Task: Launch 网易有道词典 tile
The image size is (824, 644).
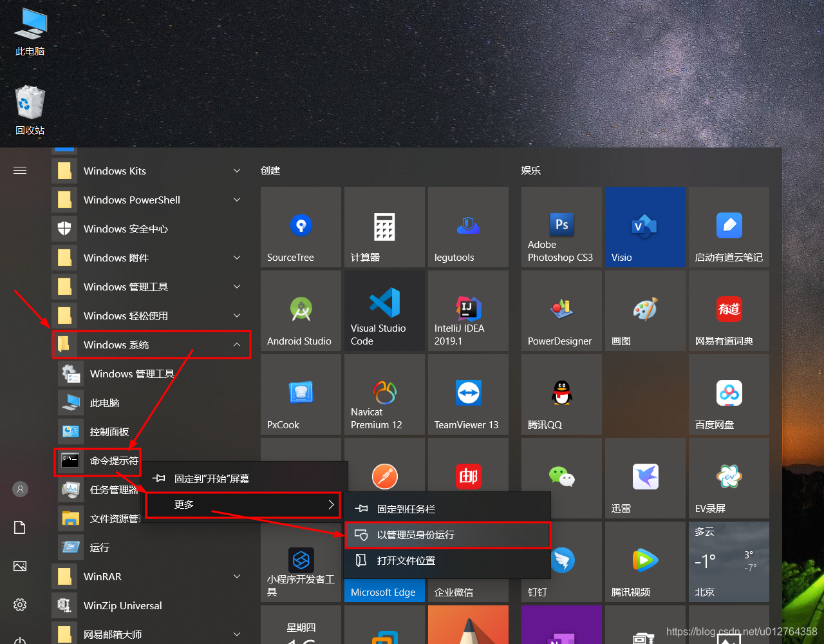Action: (x=729, y=310)
